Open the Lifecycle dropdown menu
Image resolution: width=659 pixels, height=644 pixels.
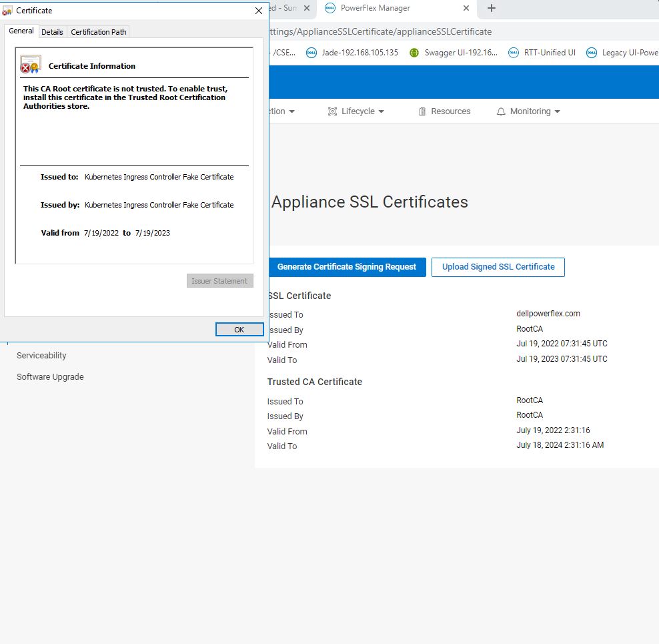tap(356, 111)
